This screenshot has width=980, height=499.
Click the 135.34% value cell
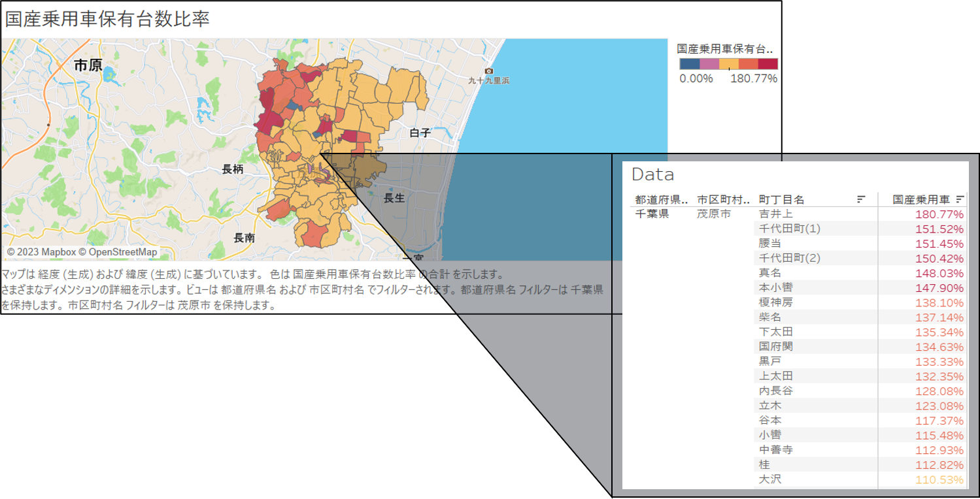click(939, 332)
